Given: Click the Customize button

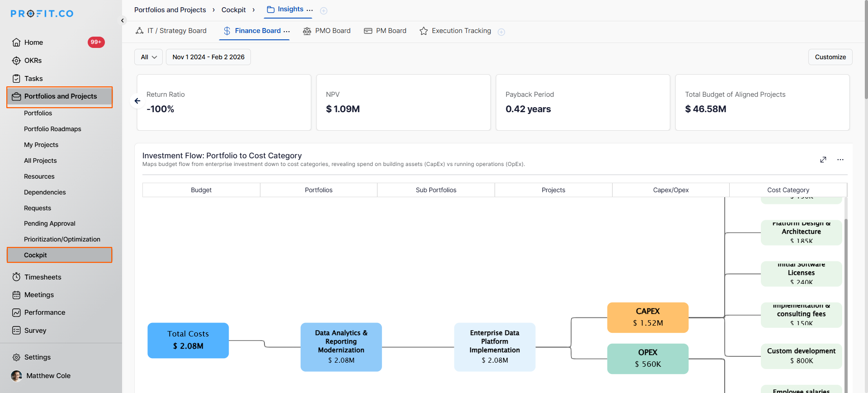Looking at the screenshot, I should pos(830,57).
